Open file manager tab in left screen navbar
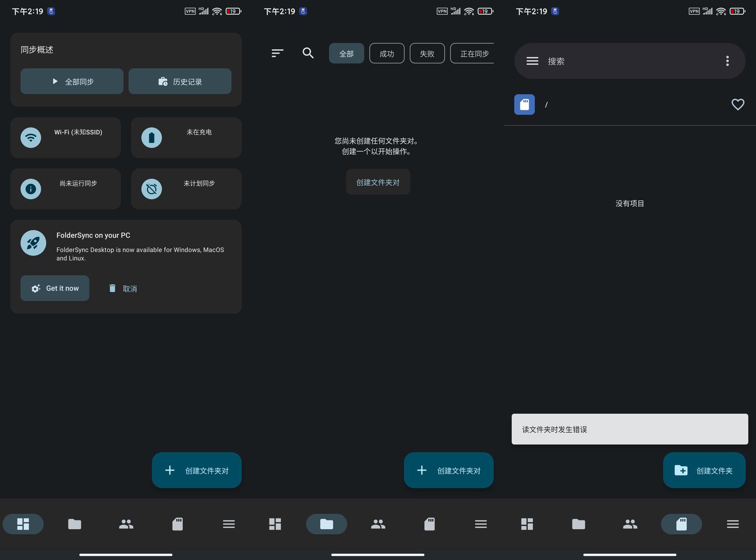The height and width of the screenshot is (560, 756). [177, 524]
